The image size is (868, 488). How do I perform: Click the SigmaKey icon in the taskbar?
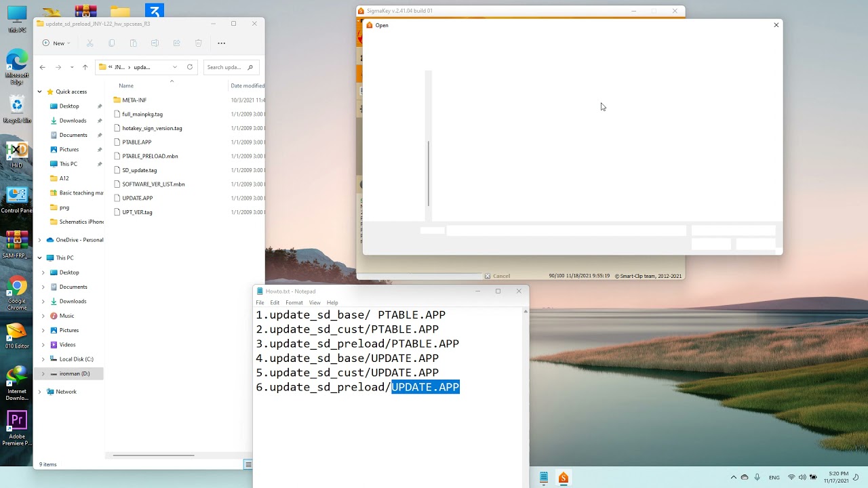(x=563, y=477)
